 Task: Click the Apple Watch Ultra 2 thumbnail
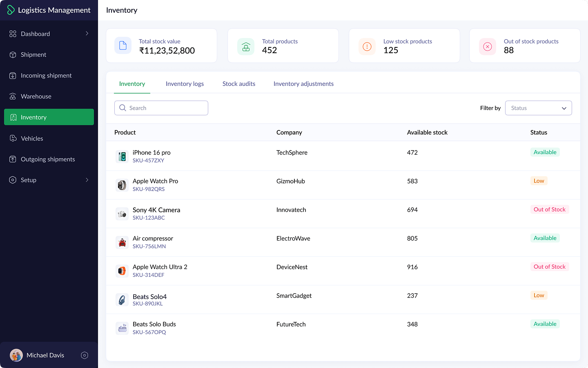(x=122, y=271)
